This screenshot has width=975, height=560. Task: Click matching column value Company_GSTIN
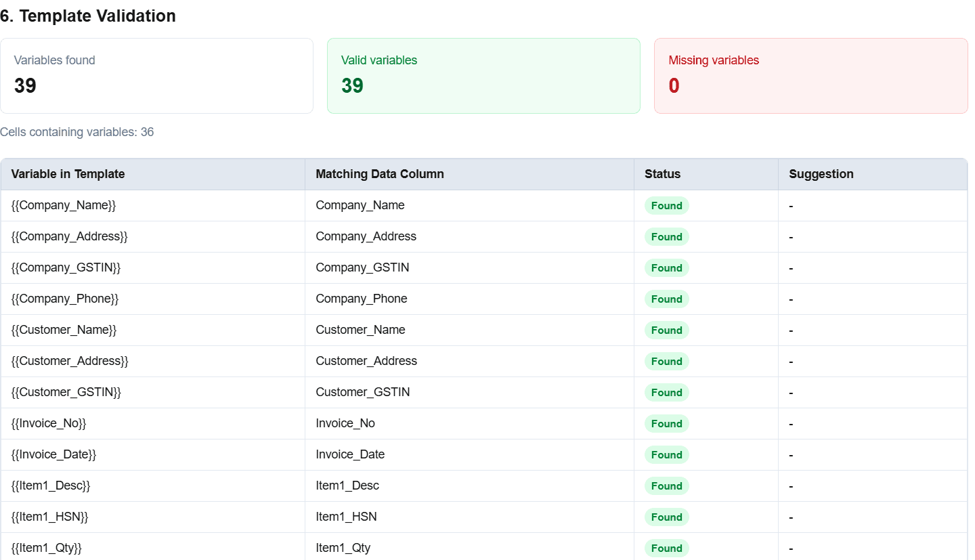[362, 267]
